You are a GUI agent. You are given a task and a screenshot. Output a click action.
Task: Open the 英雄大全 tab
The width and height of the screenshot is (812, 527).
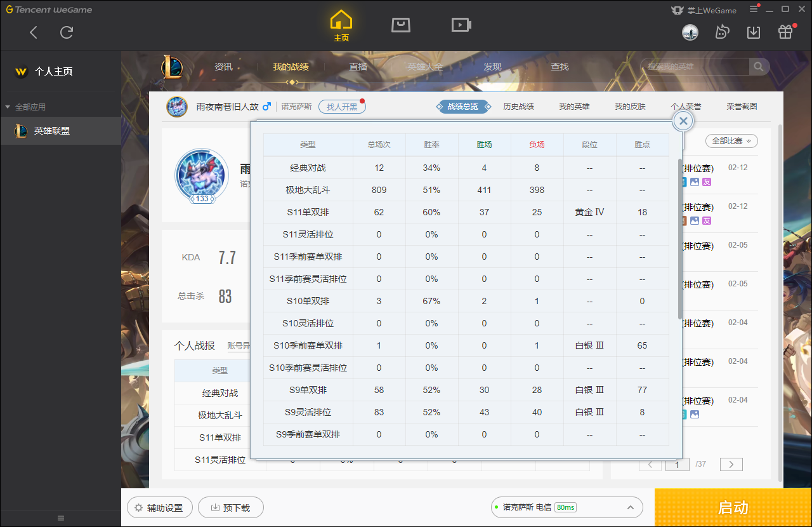click(425, 67)
